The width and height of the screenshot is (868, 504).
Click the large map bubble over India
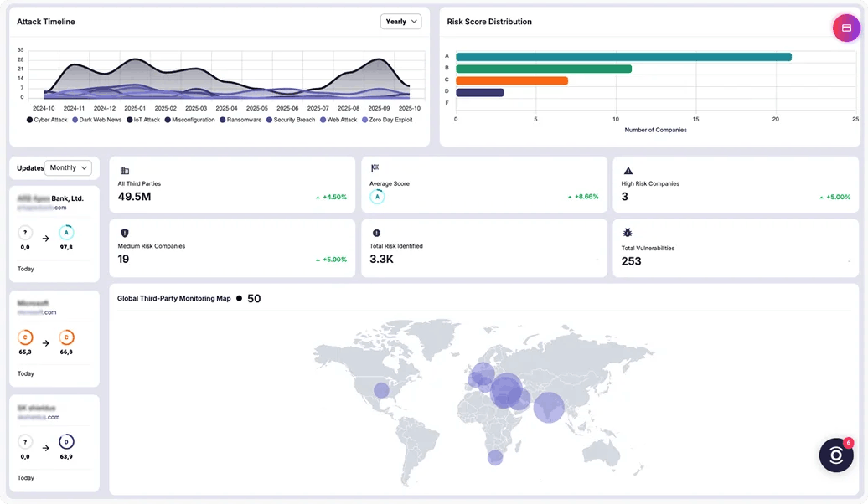click(x=549, y=407)
